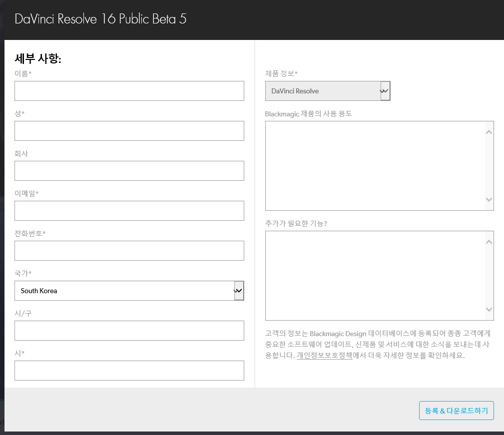Click the 시* city input field
The image size is (504, 435).
129,371
